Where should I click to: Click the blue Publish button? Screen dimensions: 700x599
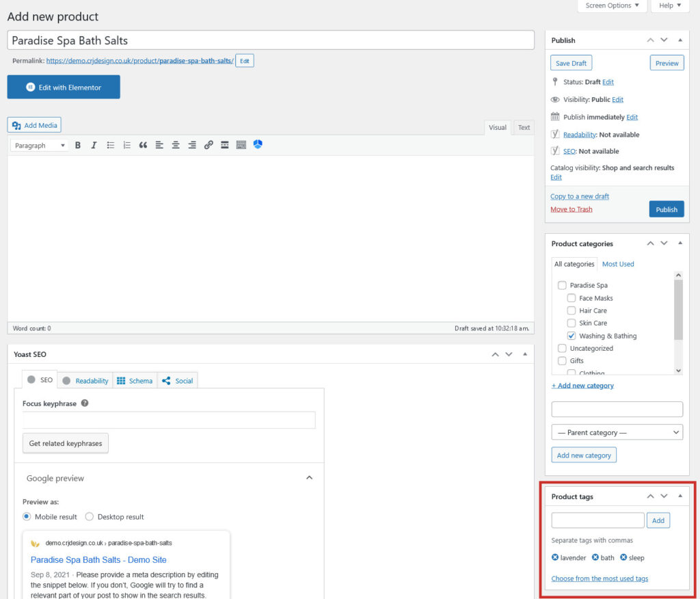(666, 209)
